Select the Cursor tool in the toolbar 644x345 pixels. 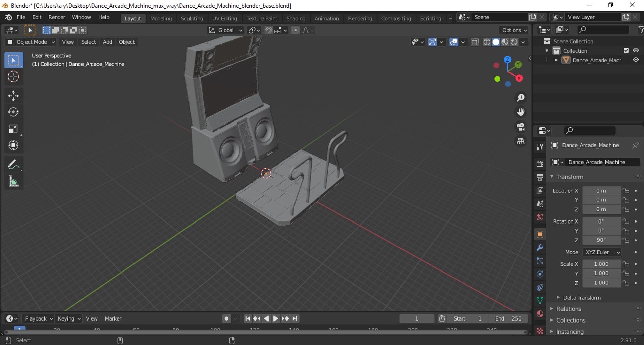13,77
